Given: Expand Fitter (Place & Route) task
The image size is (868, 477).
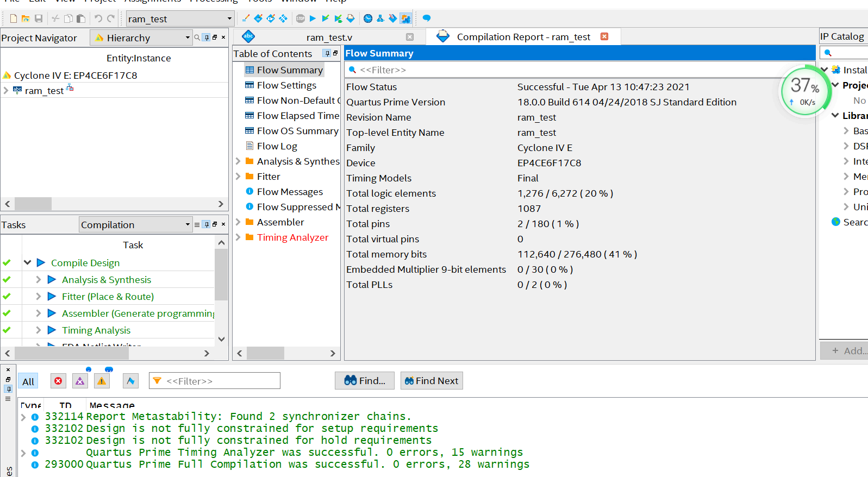Looking at the screenshot, I should click(38, 296).
